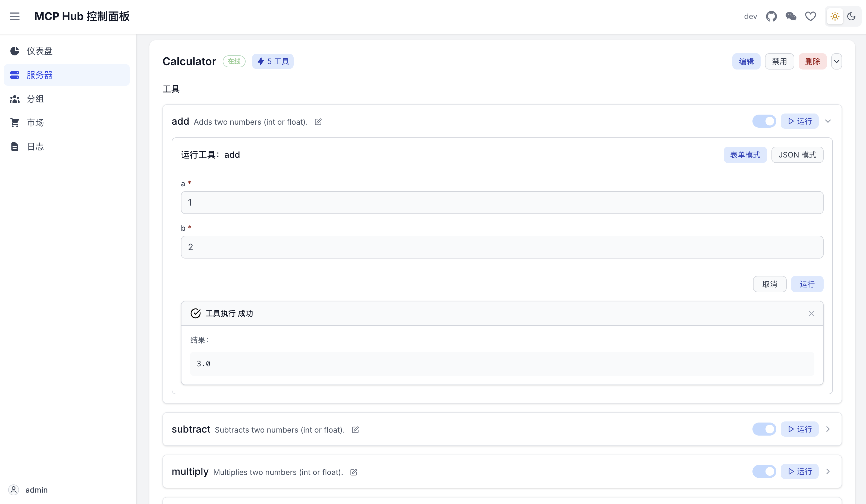866x504 pixels.
Task: Click the parameter b input field
Action: tap(502, 247)
